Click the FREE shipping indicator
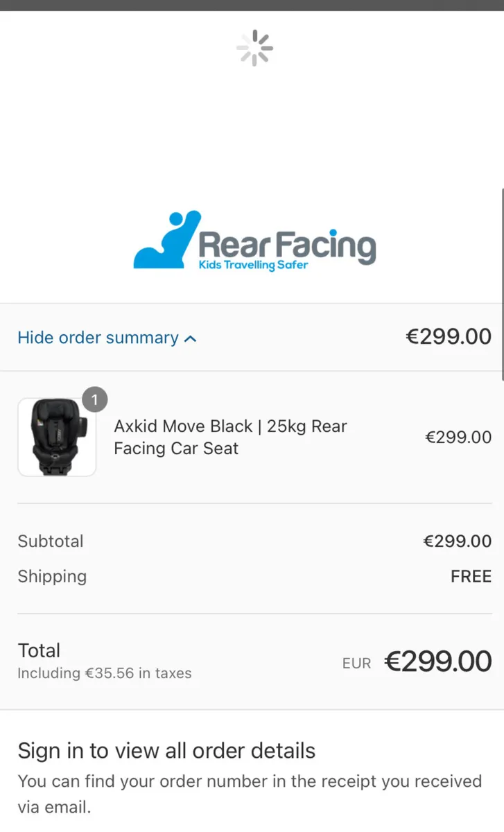504x832 pixels. 471,576
